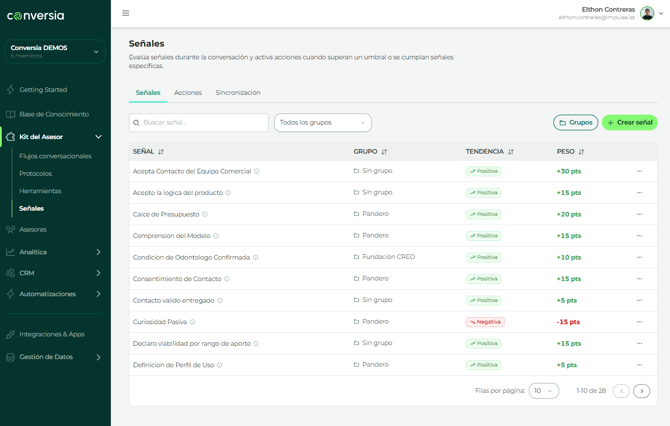Switch to the Sincronización tab
Viewport: 670px width, 426px height.
click(x=238, y=93)
